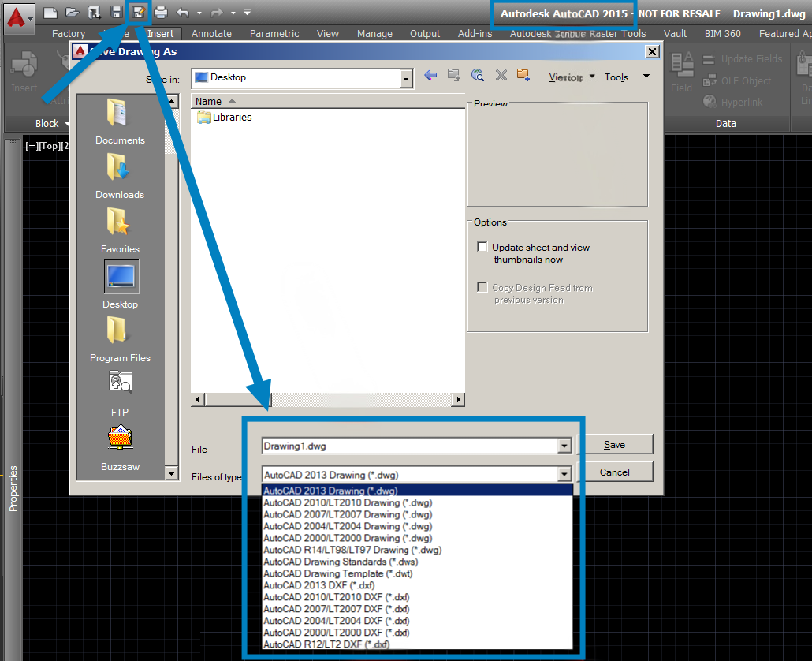
Task: Click the Open file icon in quick access toolbar
Action: pos(72,13)
